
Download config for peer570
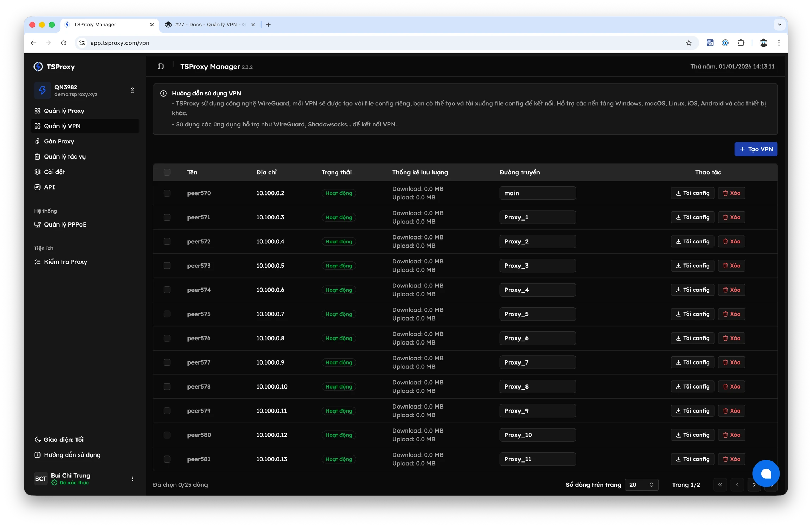tap(692, 193)
